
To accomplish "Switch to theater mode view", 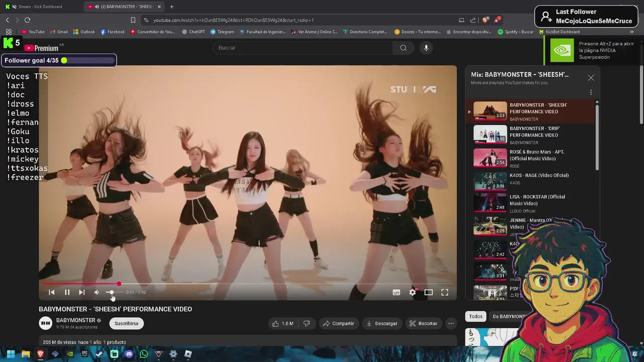I will click(x=429, y=292).
